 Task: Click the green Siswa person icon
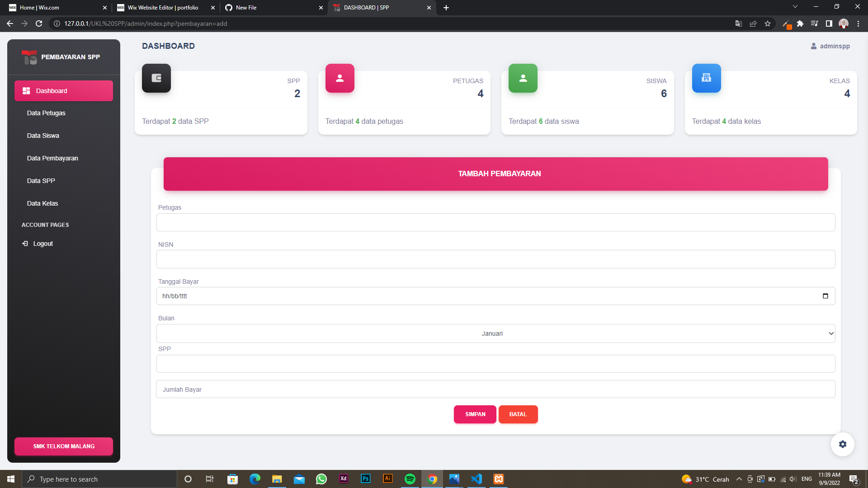(523, 78)
